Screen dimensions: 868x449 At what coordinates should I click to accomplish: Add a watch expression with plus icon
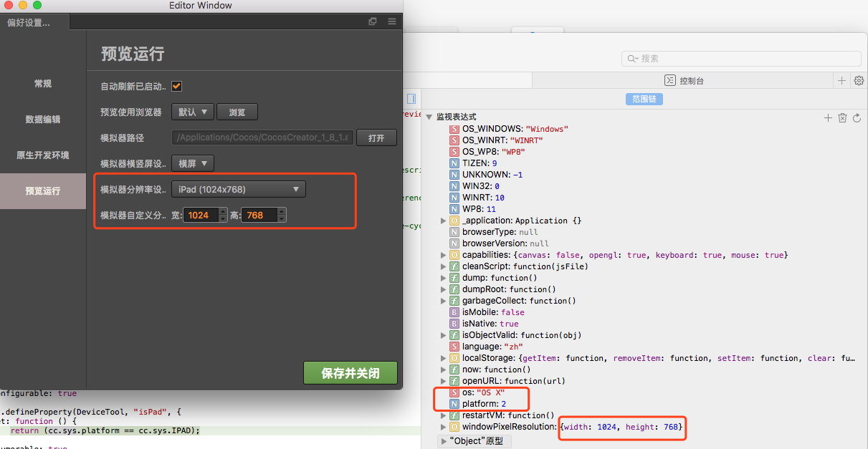[829, 117]
